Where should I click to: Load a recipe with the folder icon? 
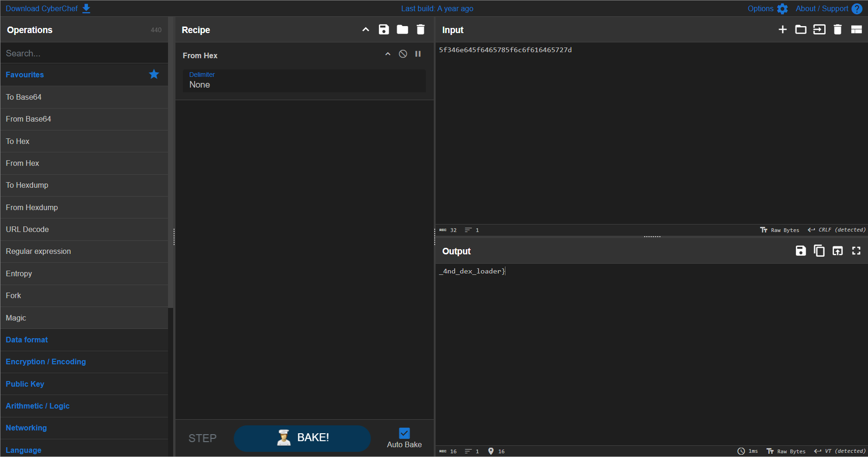(402, 30)
